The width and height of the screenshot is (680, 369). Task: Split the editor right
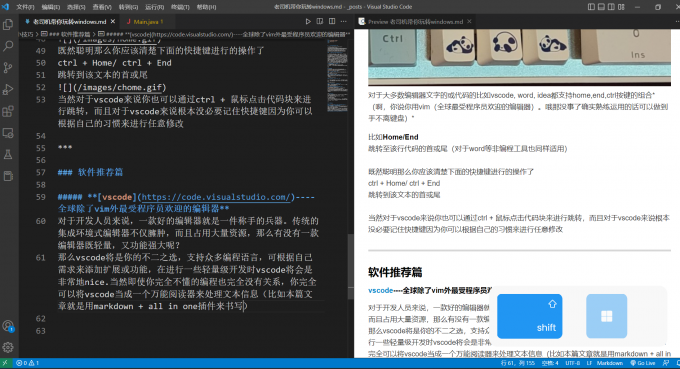(332, 21)
